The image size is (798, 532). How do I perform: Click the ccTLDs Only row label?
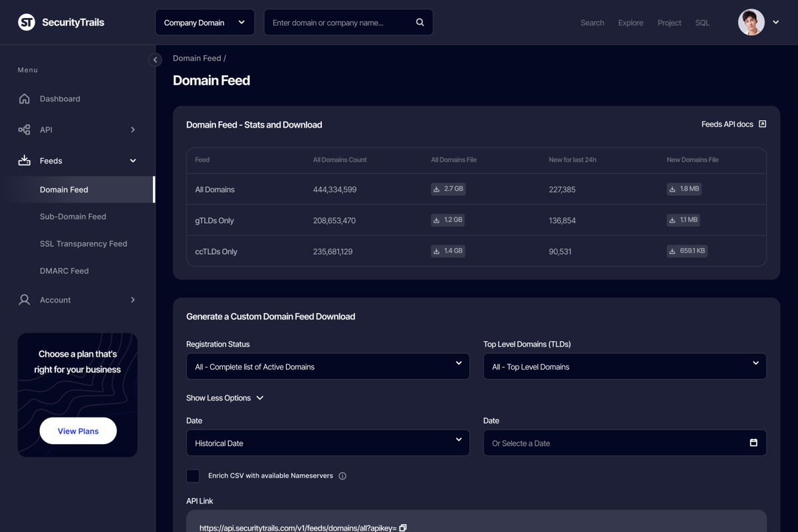(x=216, y=251)
